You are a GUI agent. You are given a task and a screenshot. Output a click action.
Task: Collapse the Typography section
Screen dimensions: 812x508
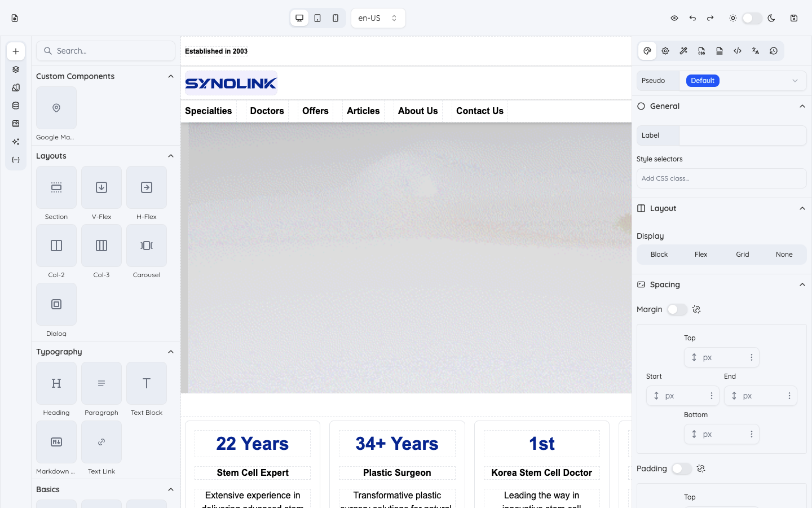coord(171,352)
